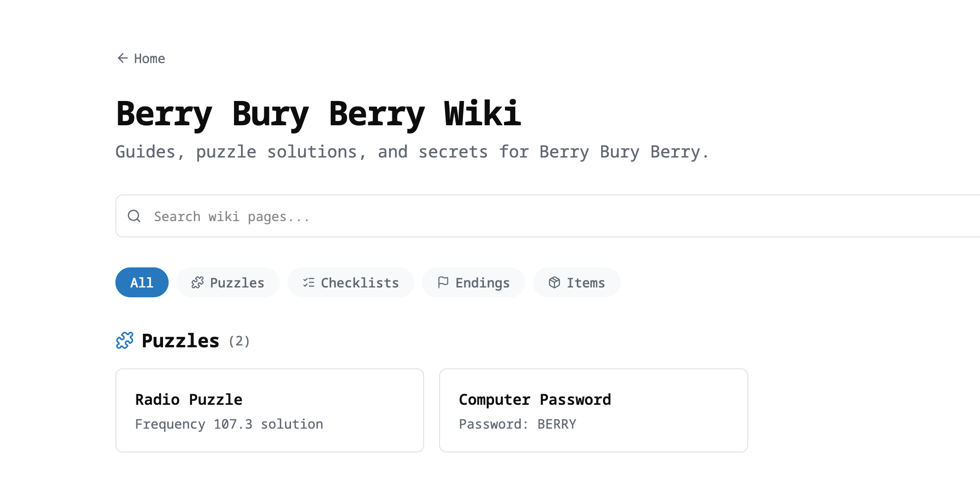Click inside the wiki search field
Viewport: 980px width, 488px height.
coord(327,216)
